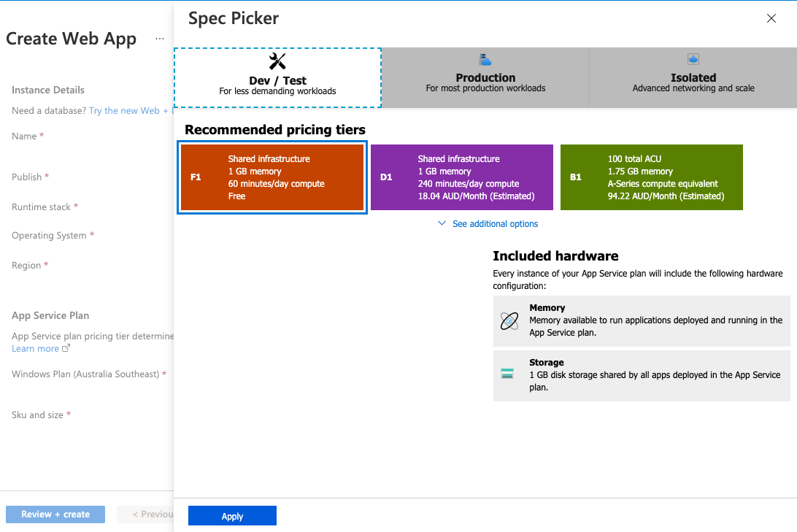The height and width of the screenshot is (532, 797).
Task: Select the B1 100 total ACU tier
Action: pos(652,177)
